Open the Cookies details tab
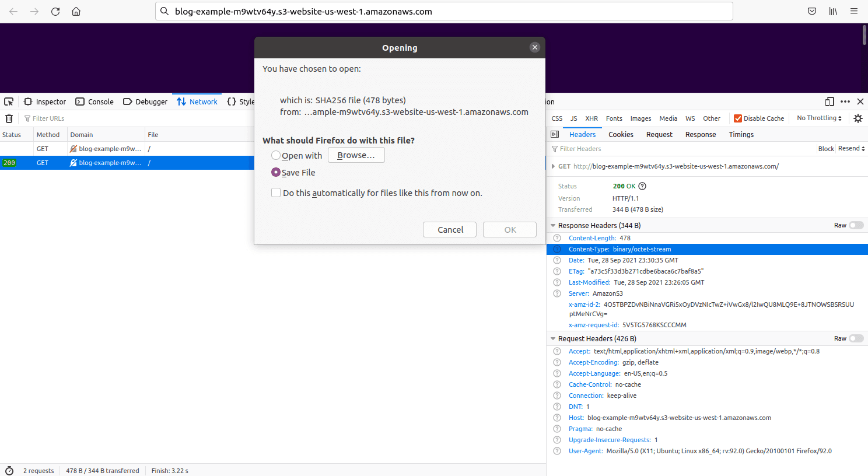The height and width of the screenshot is (476, 868). 621,134
